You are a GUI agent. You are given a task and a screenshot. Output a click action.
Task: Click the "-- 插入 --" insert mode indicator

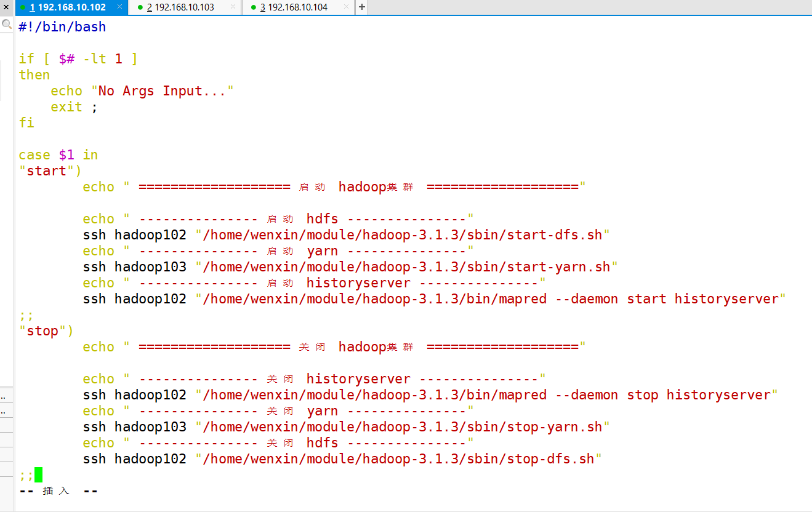[x=58, y=491]
